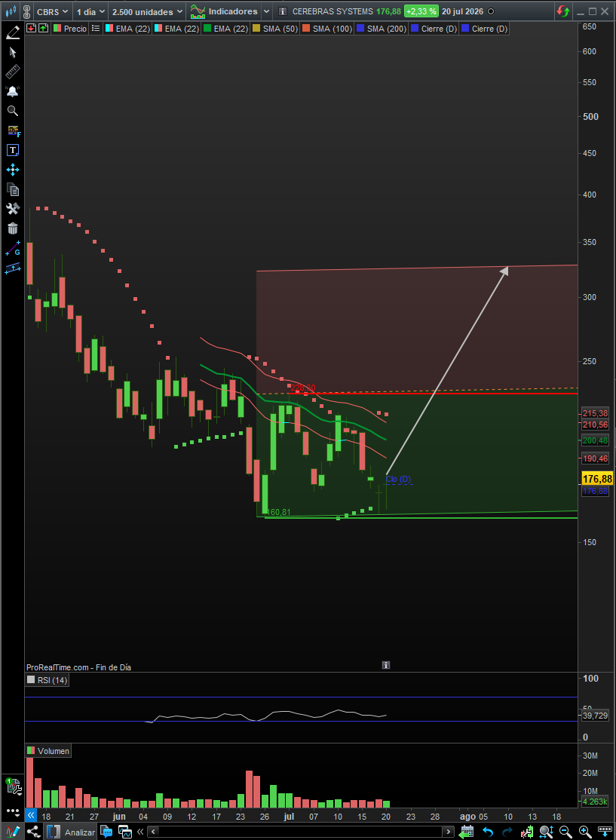Viewport: 616px width, 840px height.
Task: Click the wrench chart settings icon
Action: pos(13,786)
